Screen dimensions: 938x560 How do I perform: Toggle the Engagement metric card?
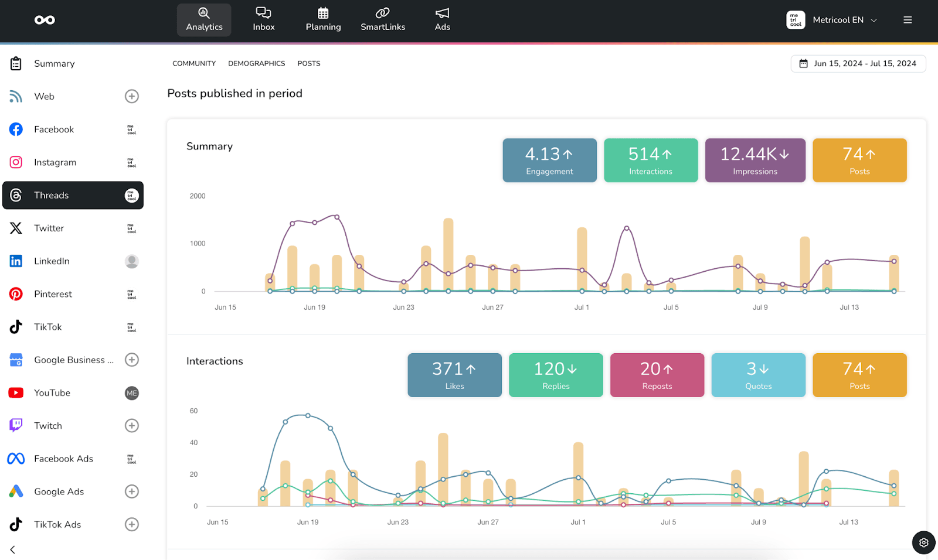pos(549,161)
